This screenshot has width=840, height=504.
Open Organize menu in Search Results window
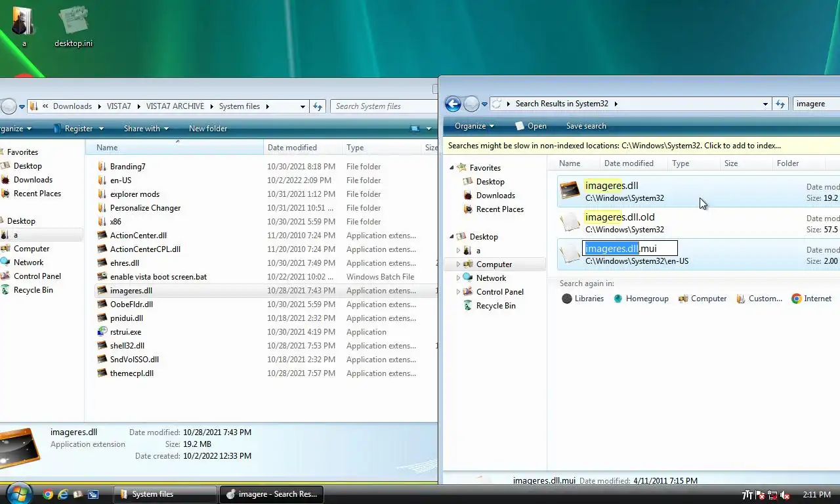[474, 126]
